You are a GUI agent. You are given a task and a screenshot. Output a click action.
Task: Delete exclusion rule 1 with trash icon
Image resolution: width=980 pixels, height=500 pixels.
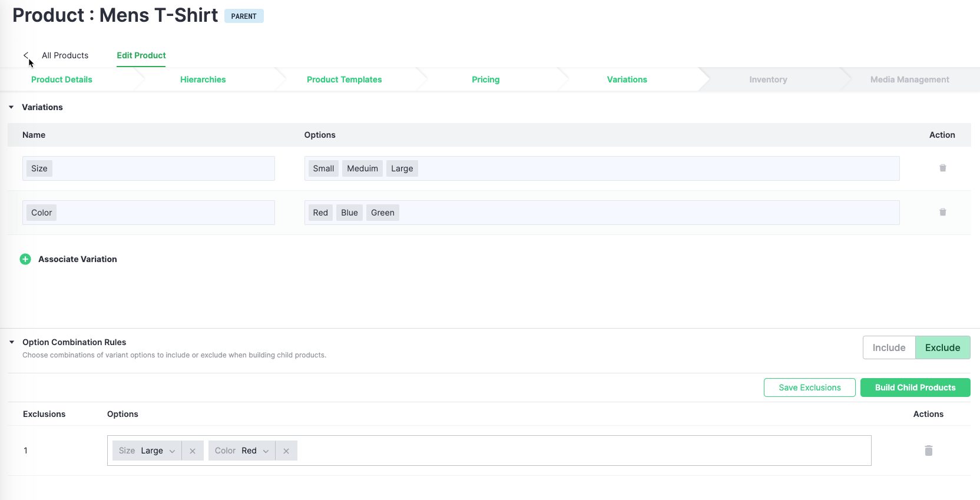pos(928,451)
